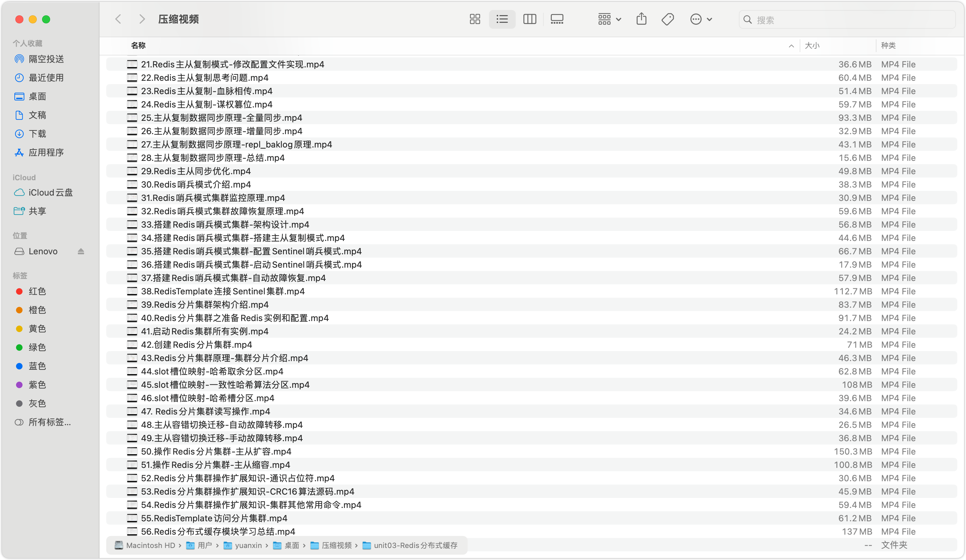Open AirDrop (隔空投送) in sidebar

point(46,59)
